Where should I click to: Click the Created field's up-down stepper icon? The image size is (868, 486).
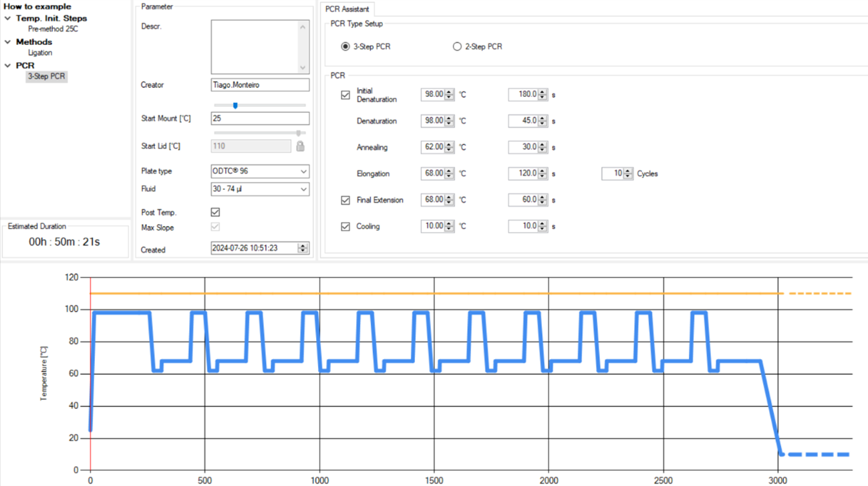pyautogui.click(x=303, y=247)
